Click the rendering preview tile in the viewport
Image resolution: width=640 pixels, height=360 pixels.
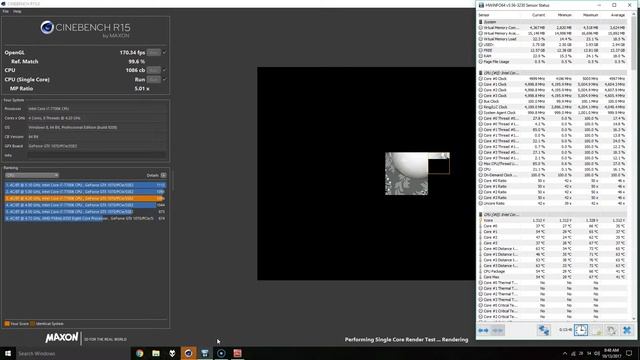tap(417, 173)
